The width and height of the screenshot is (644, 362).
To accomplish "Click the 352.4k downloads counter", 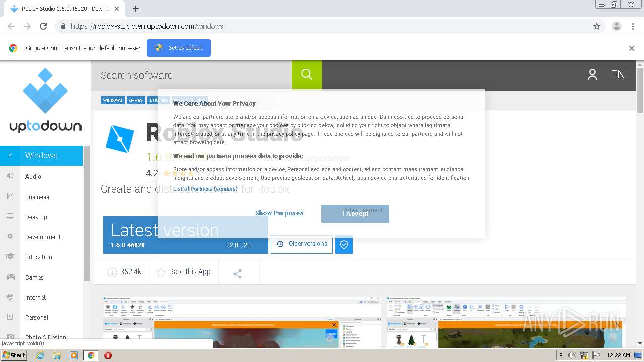I will click(x=124, y=272).
